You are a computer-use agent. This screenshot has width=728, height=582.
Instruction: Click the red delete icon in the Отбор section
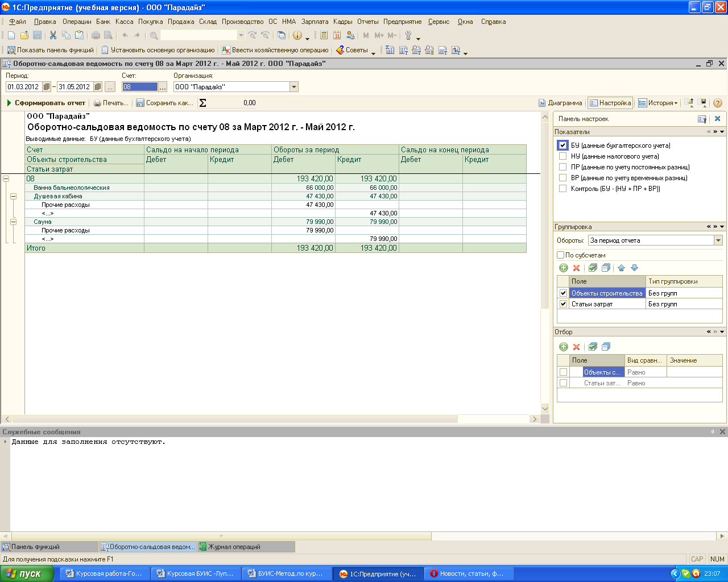576,347
